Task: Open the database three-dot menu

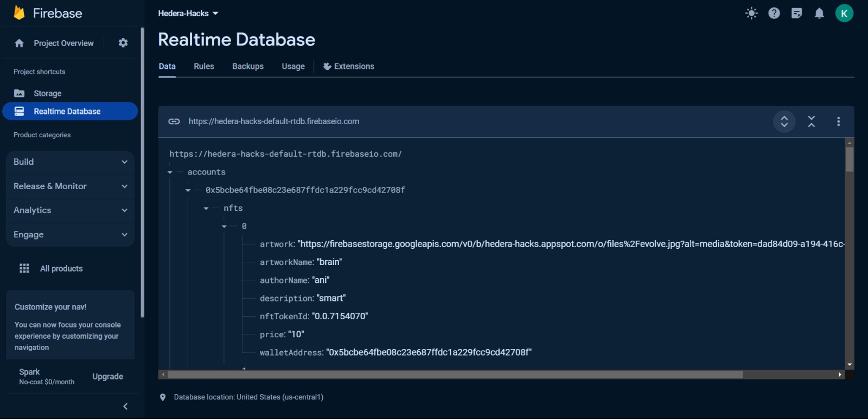Action: coord(839,121)
